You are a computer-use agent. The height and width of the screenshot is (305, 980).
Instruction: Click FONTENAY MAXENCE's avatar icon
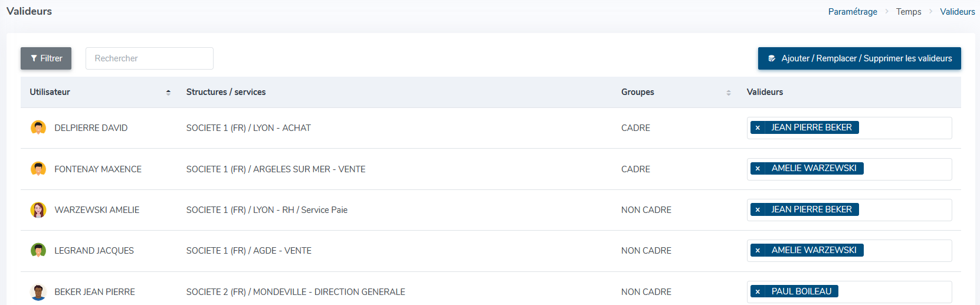point(38,169)
